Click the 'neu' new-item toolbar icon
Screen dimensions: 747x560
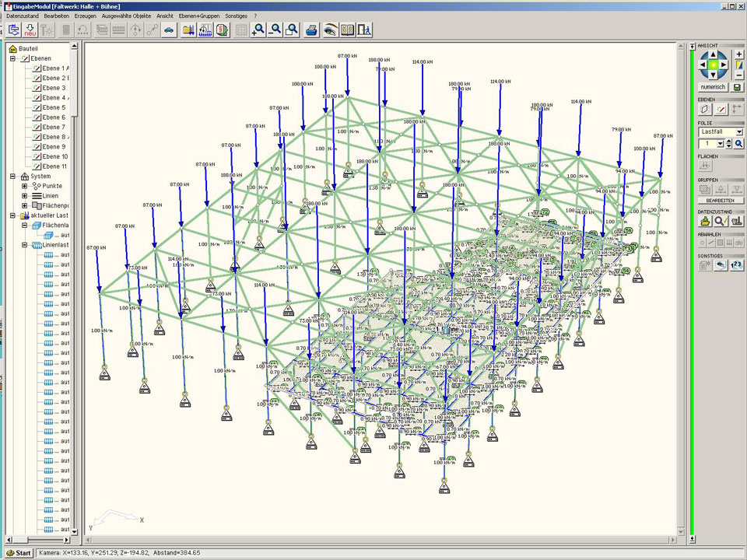click(x=30, y=30)
